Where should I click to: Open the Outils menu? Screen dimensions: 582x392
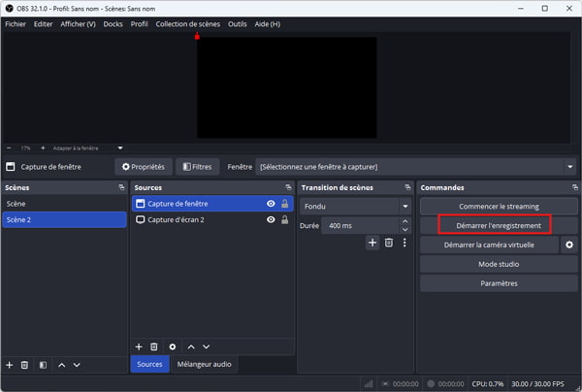point(237,23)
